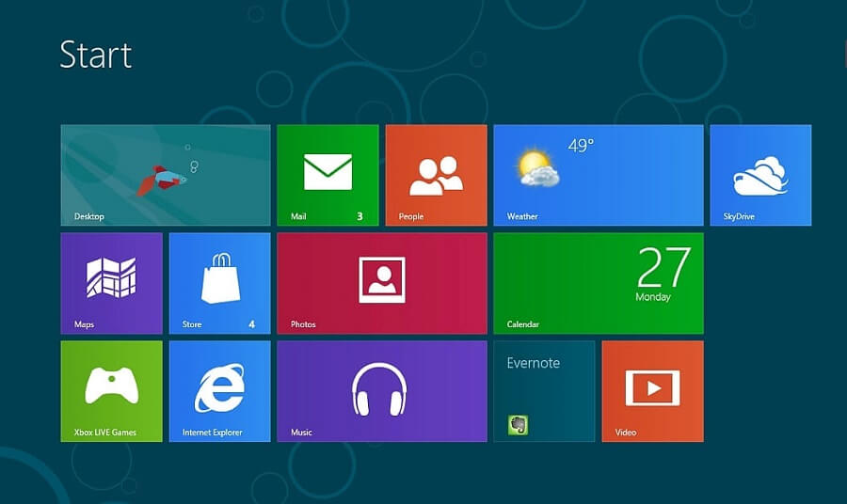Launch Xbox LIVE Games controller tile
This screenshot has width=847, height=504.
tap(111, 391)
